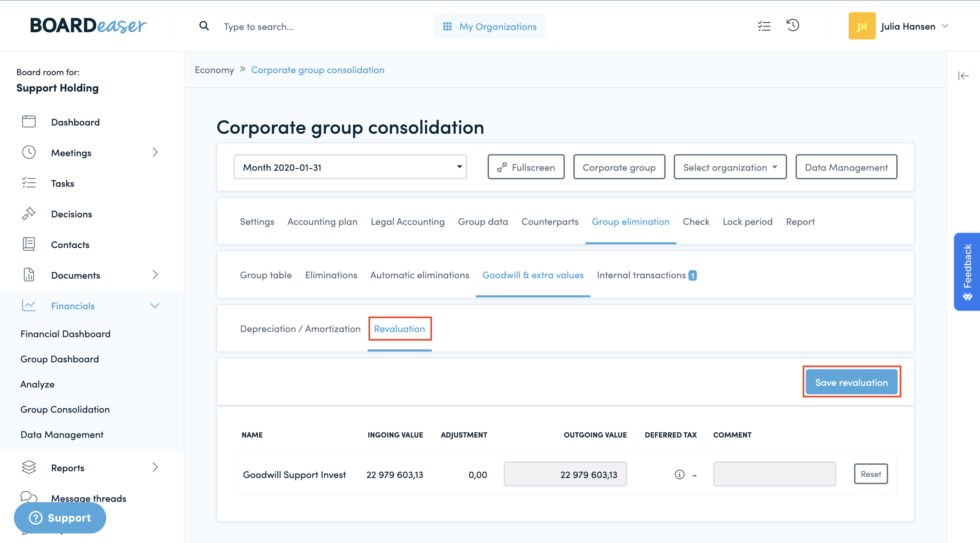Switch to the Settings tab

click(x=257, y=222)
